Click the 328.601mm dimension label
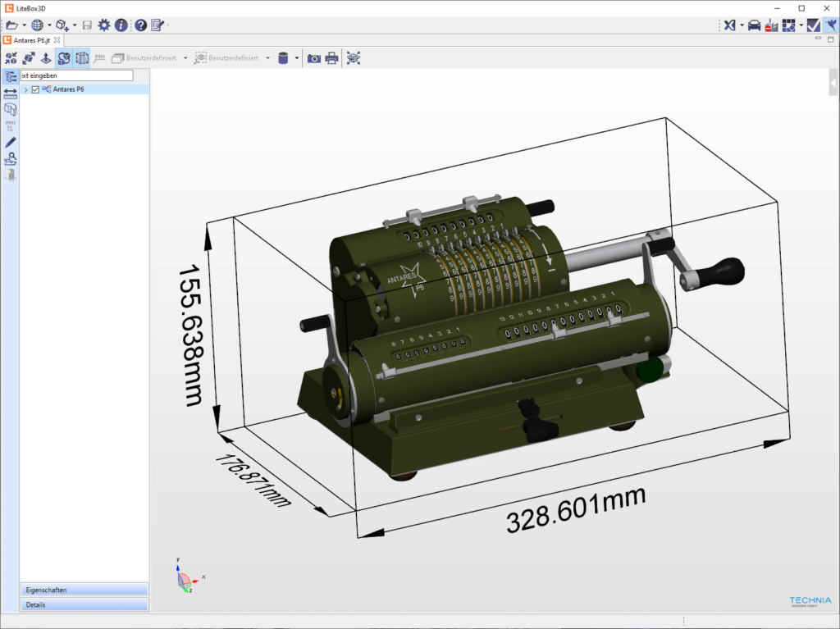Viewport: 840px width, 629px height. pyautogui.click(x=576, y=509)
